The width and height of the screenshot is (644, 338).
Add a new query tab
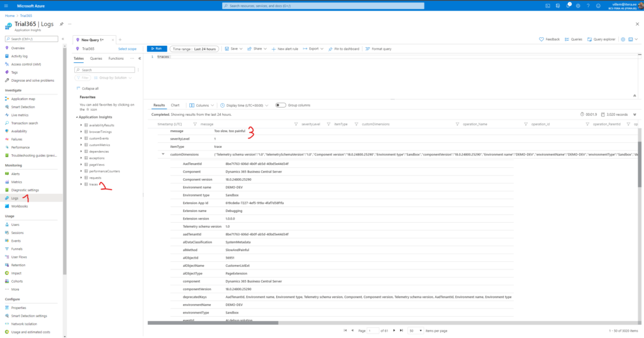(x=120, y=40)
